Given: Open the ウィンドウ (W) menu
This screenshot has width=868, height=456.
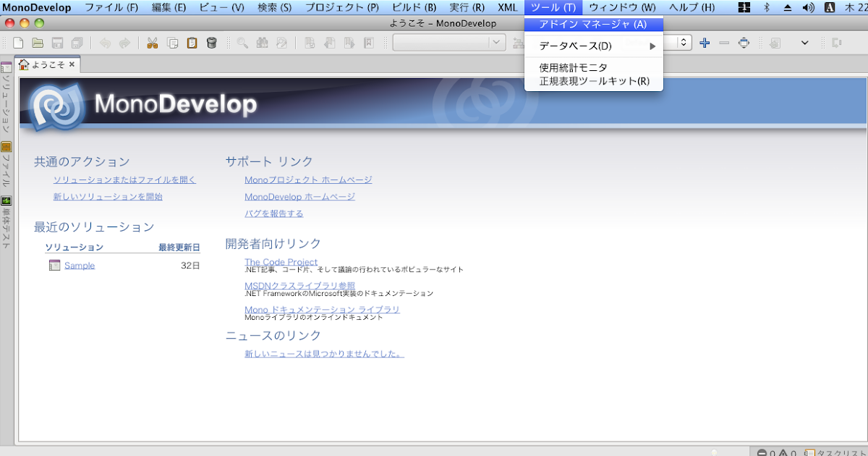Looking at the screenshot, I should tap(622, 7).
